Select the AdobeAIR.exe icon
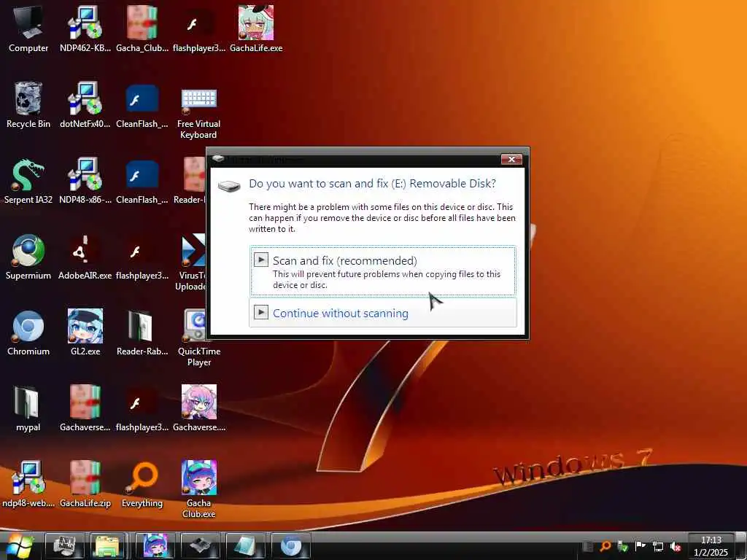 point(85,256)
